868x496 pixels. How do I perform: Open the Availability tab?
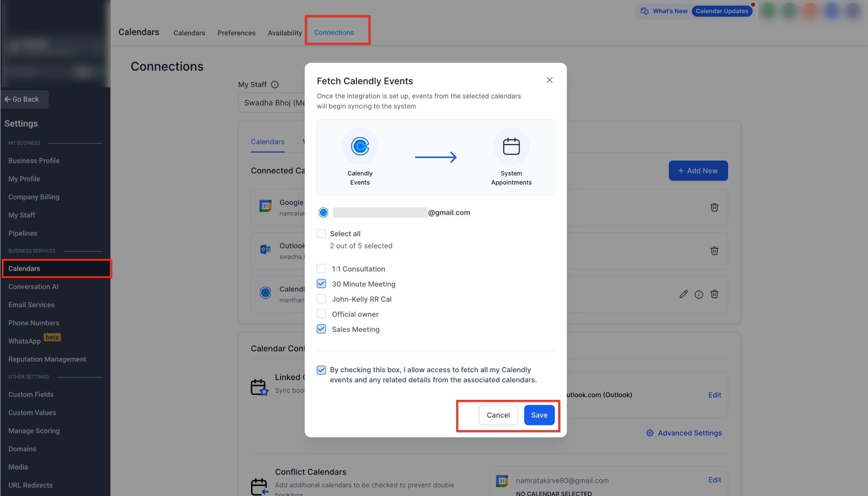[x=284, y=33]
